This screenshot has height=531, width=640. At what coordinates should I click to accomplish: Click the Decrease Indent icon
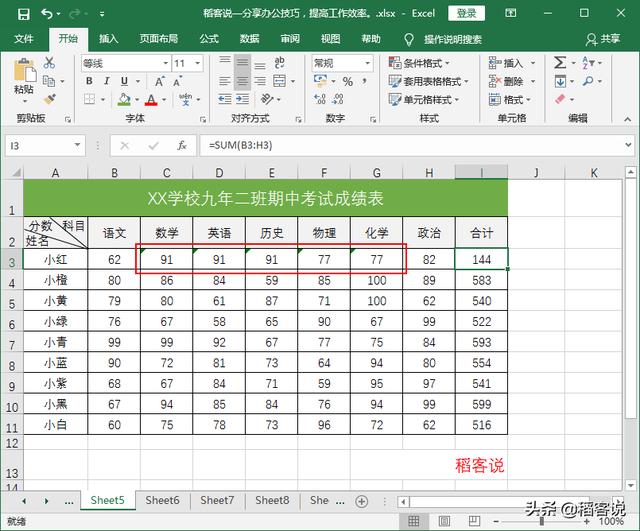[x=225, y=99]
